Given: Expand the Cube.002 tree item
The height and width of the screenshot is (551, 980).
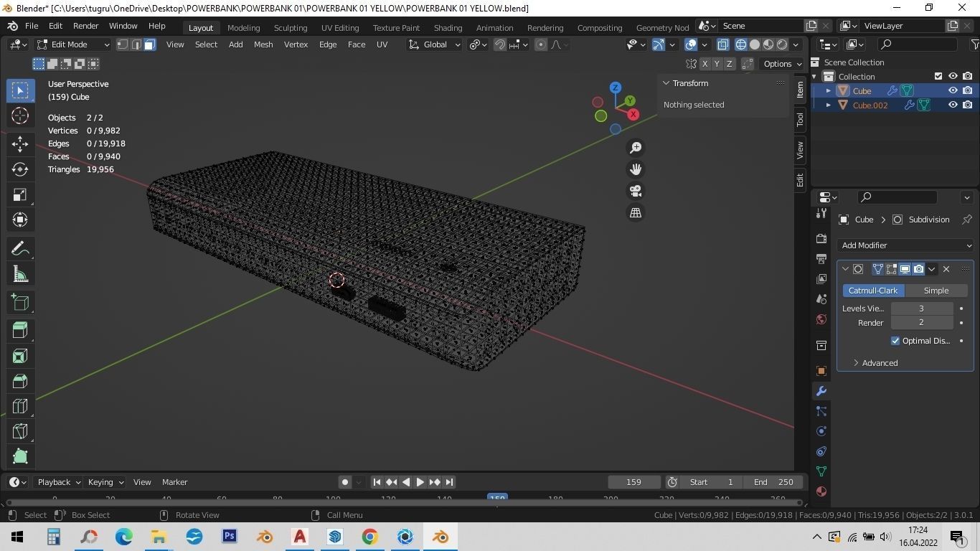Looking at the screenshot, I should tap(829, 105).
